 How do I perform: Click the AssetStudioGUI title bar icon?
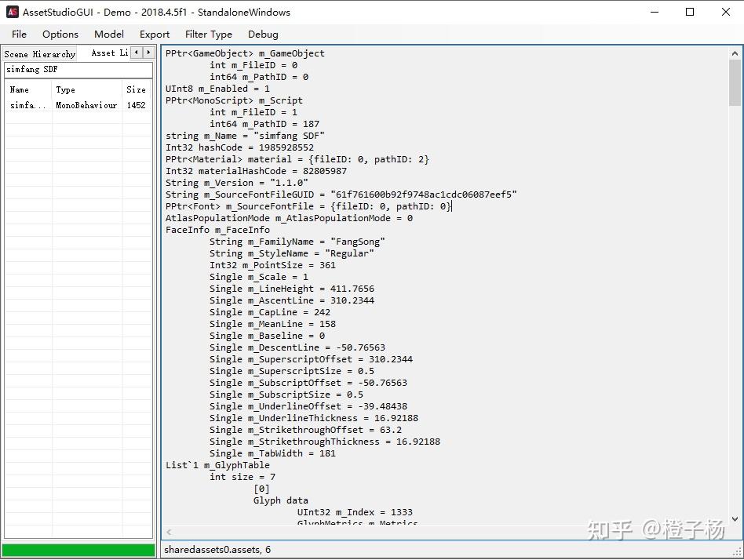[x=11, y=12]
